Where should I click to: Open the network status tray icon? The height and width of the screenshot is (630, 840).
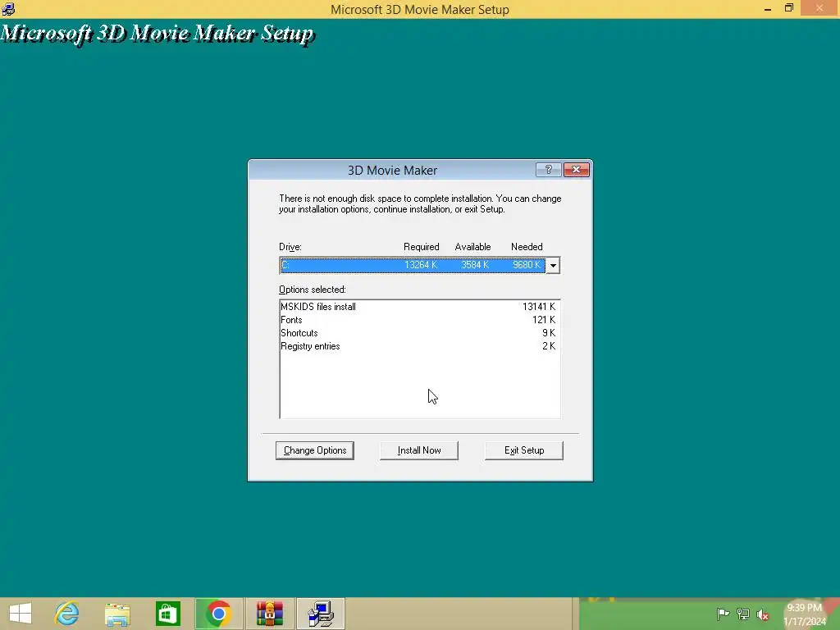743,614
